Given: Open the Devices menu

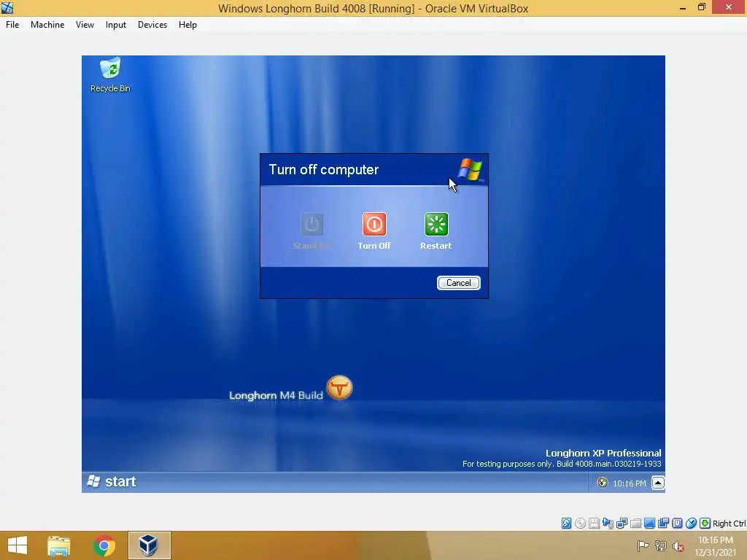Looking at the screenshot, I should click(152, 25).
